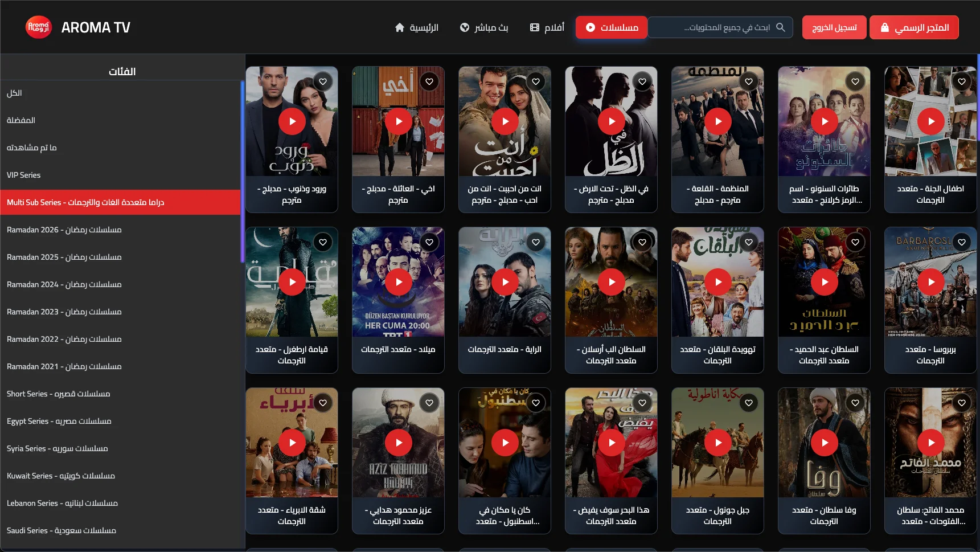Viewport: 980px width, 552px height.
Task: Open Ramadan 2026 series category
Action: 120,230
